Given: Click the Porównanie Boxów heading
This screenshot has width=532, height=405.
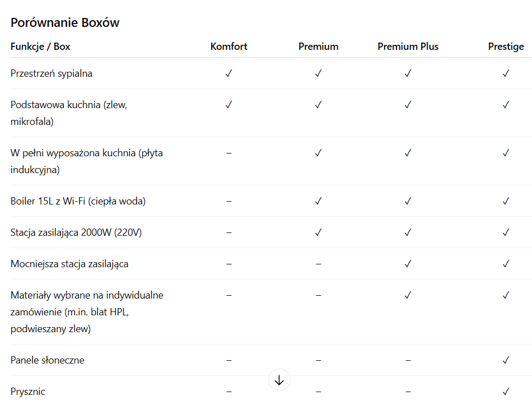Looking at the screenshot, I should coord(65,22).
